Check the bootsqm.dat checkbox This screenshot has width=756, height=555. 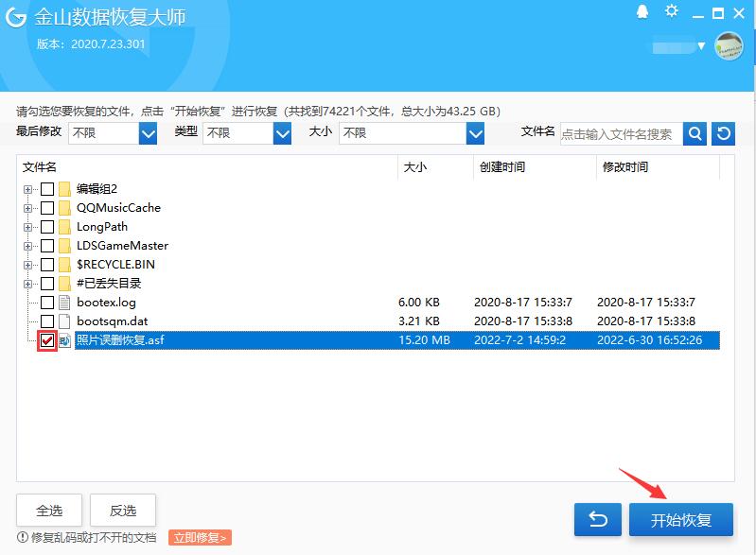47,321
